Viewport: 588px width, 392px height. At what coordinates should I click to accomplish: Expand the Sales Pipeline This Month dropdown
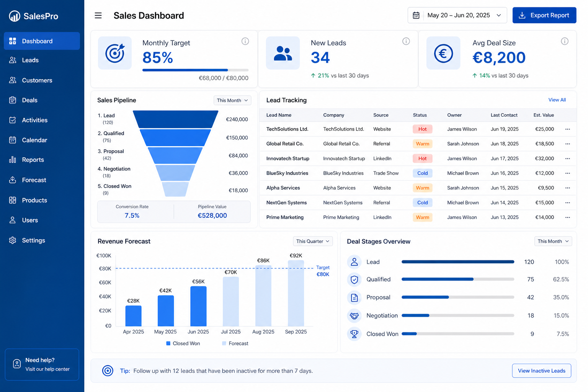coord(232,100)
